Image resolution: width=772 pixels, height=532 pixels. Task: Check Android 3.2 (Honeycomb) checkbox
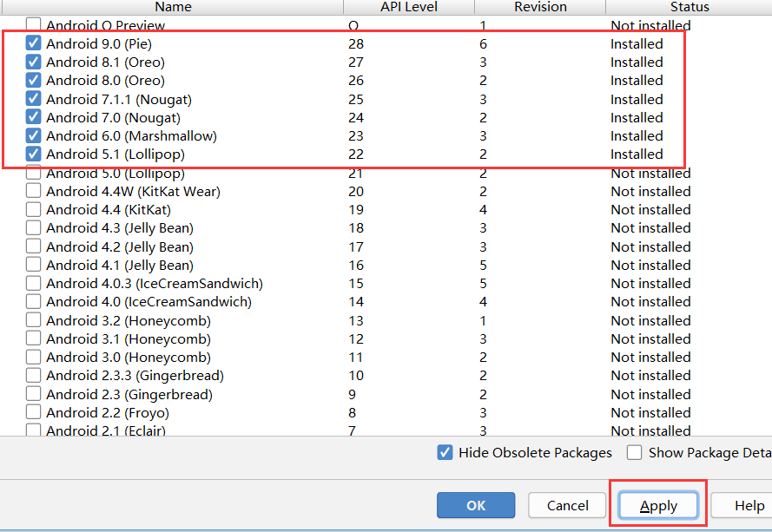pyautogui.click(x=33, y=320)
